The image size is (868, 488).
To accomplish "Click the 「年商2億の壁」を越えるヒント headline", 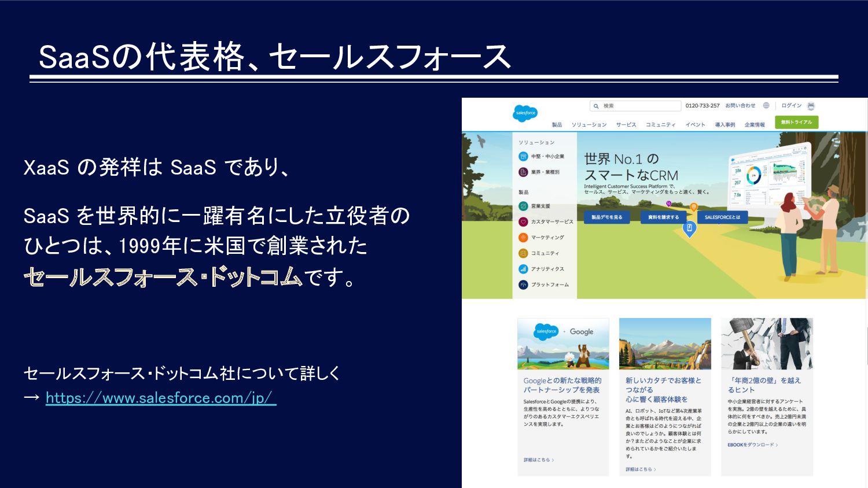I will pos(764,385).
